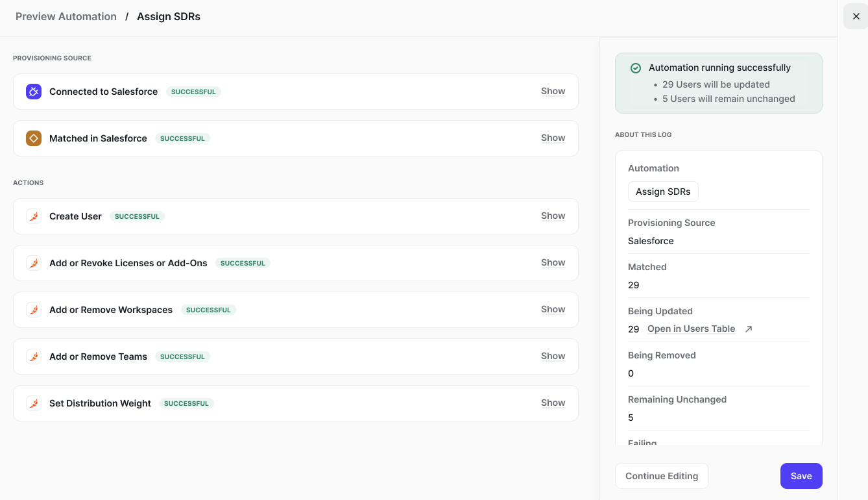The width and height of the screenshot is (868, 500).
Task: Click the orange diamond icon for Matched in Salesforce
Action: [34, 138]
